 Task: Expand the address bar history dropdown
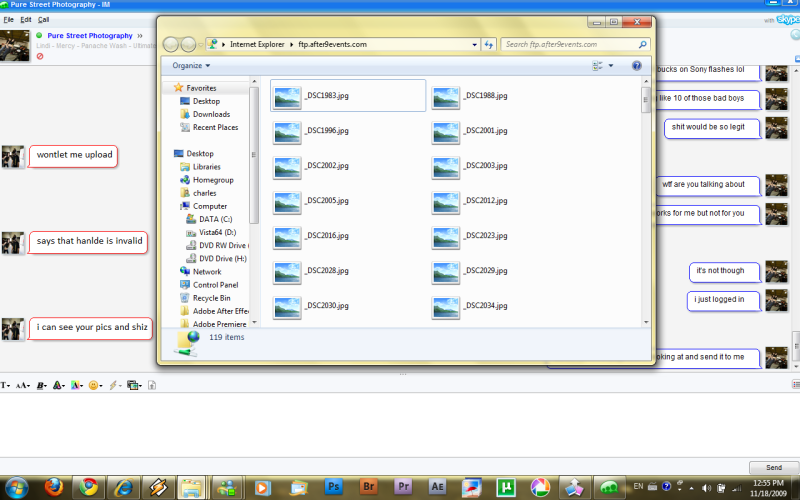pyautogui.click(x=474, y=44)
